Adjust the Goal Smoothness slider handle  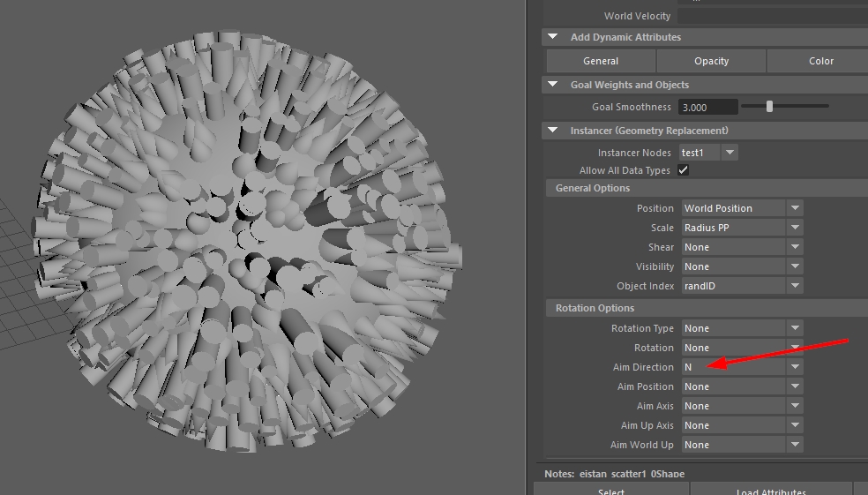click(769, 106)
